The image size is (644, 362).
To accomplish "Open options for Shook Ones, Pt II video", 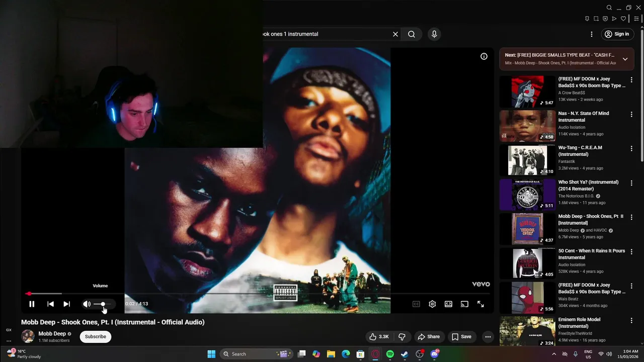I will 631,217.
